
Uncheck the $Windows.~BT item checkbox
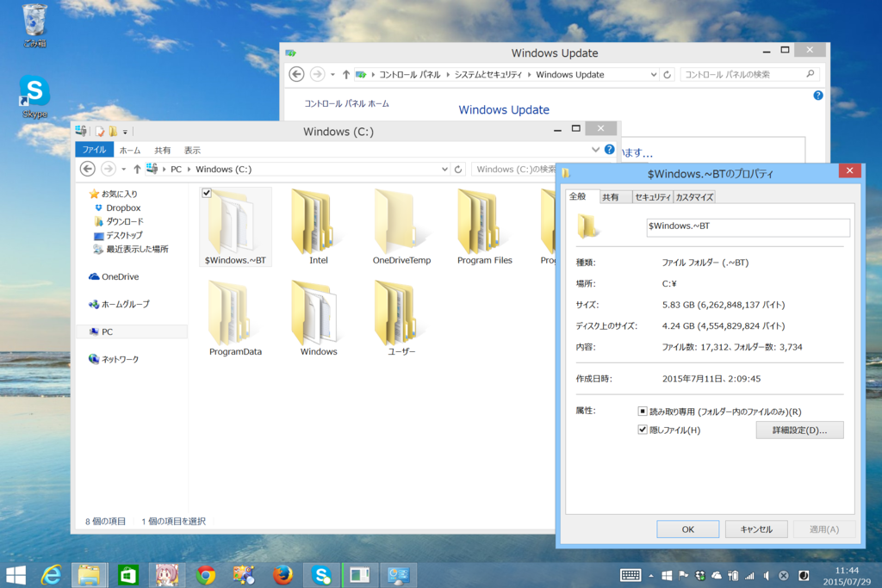coord(207,193)
